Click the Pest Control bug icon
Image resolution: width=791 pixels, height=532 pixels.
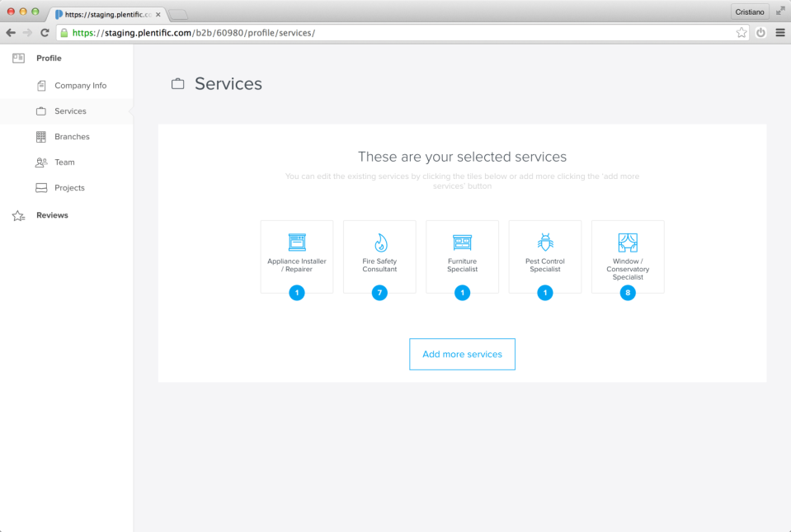point(545,242)
